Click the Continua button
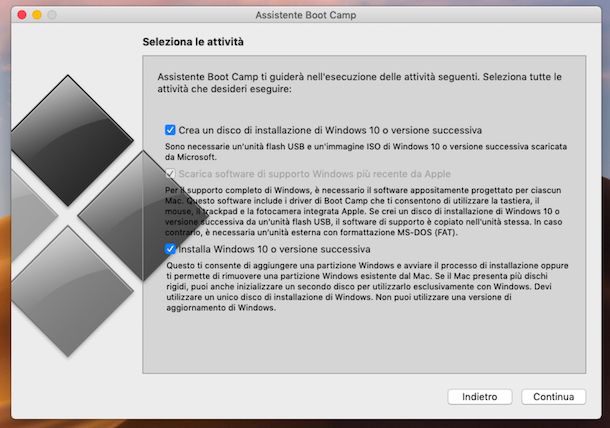This screenshot has width=610, height=428. (x=553, y=396)
